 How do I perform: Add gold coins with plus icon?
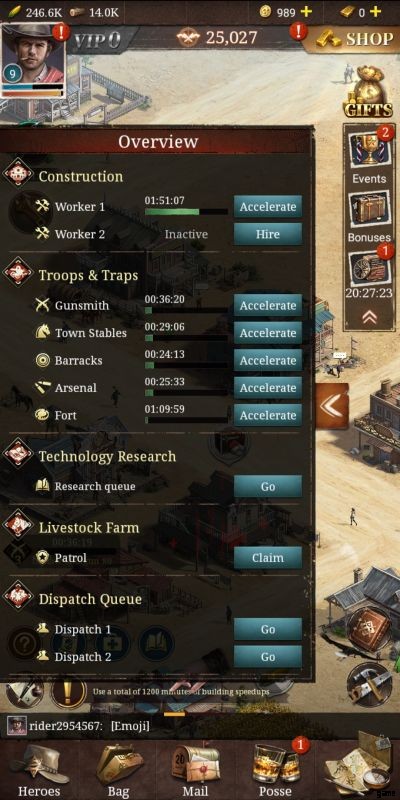tap(306, 11)
